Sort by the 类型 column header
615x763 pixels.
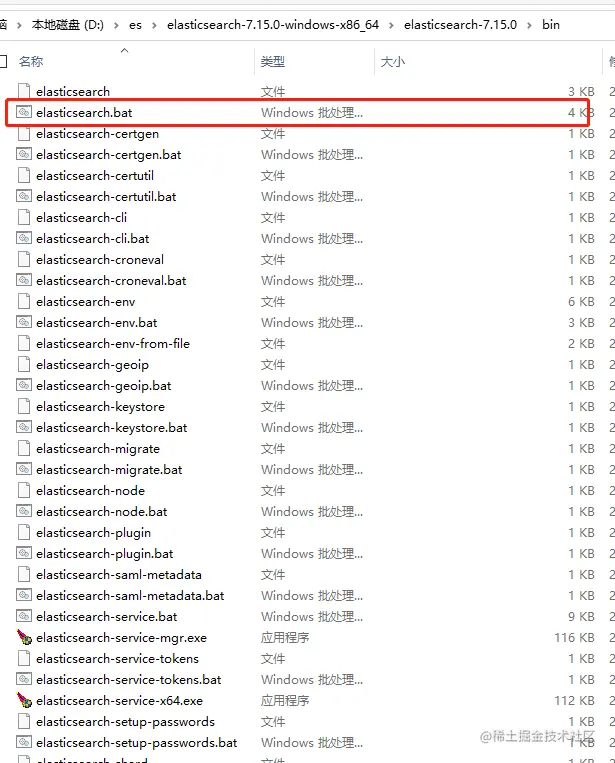tap(272, 61)
